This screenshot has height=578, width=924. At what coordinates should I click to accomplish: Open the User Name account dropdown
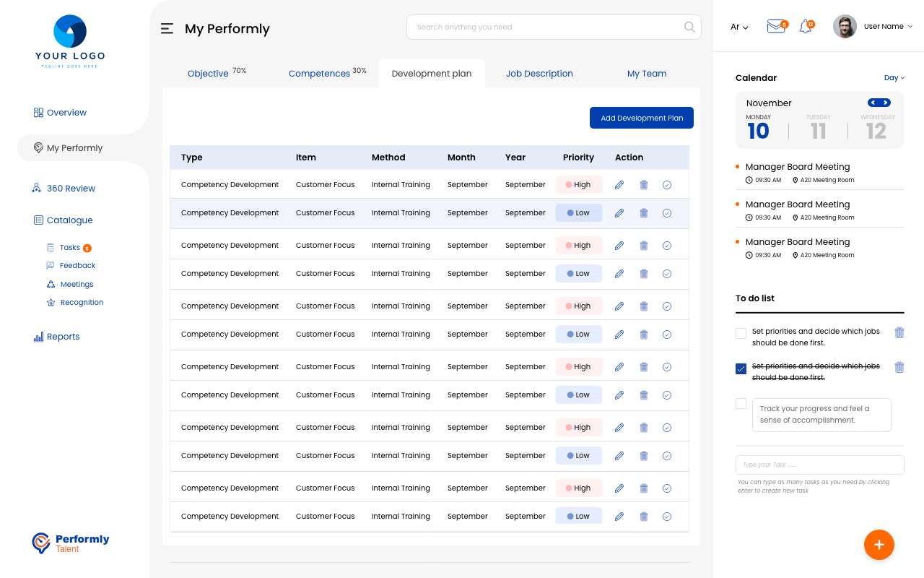coord(888,27)
